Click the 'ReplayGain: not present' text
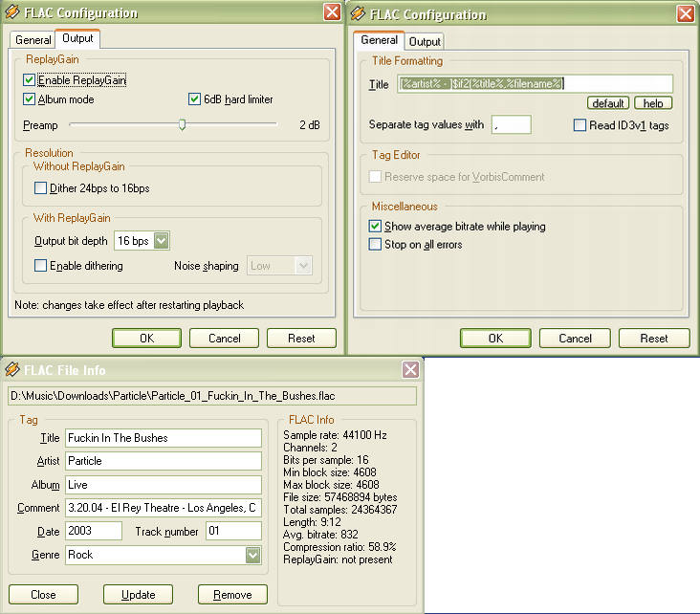Image resolution: width=700 pixels, height=614 pixels. (x=338, y=559)
